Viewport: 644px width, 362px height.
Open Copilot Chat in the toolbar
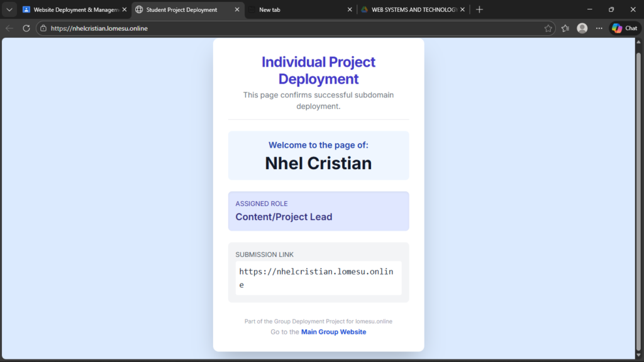[x=625, y=28]
